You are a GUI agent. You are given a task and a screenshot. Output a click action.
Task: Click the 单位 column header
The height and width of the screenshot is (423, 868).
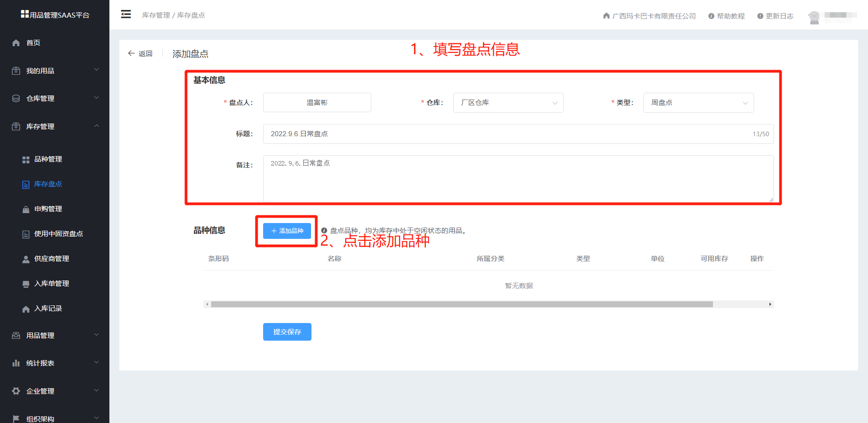(658, 259)
